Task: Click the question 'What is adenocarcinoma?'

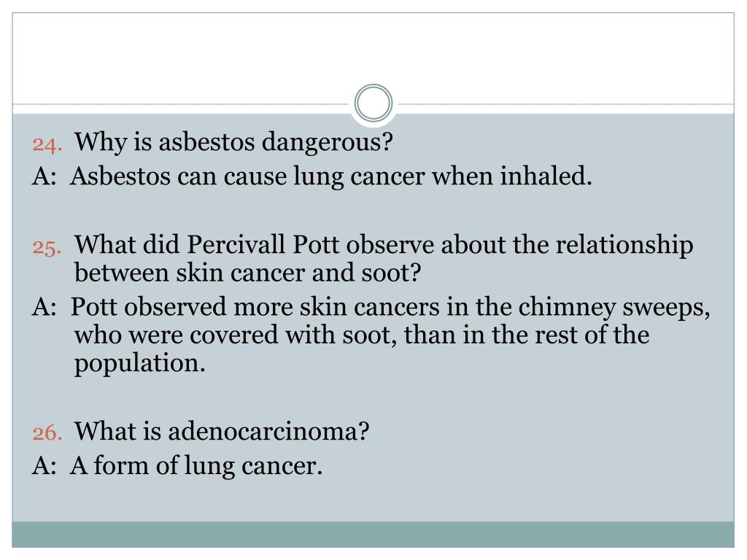Action: [x=222, y=432]
